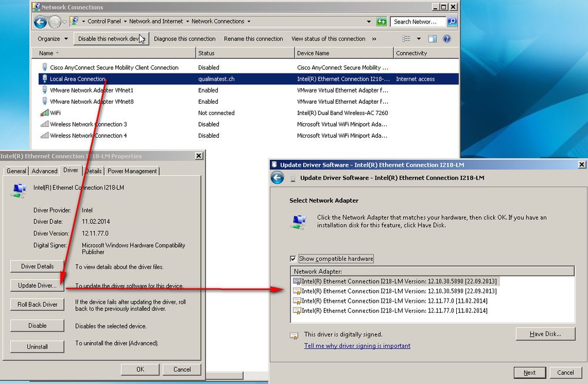Viewport: 588px width, 384px height.
Task: Open Tell me why driver signing is important
Action: (357, 346)
